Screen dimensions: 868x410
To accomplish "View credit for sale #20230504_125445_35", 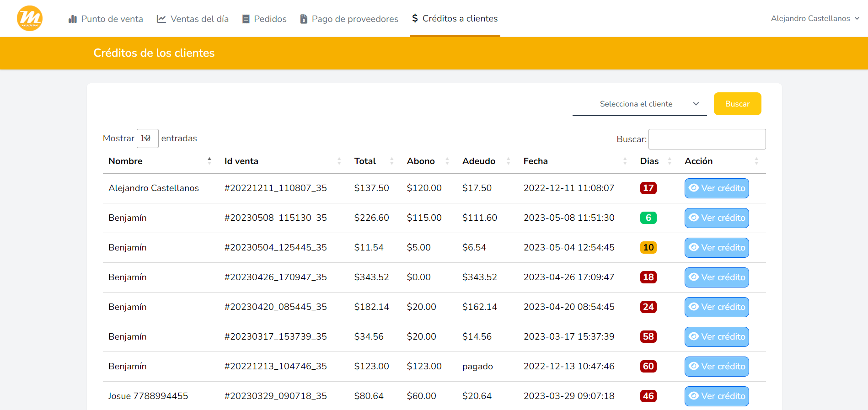I will [x=717, y=248].
